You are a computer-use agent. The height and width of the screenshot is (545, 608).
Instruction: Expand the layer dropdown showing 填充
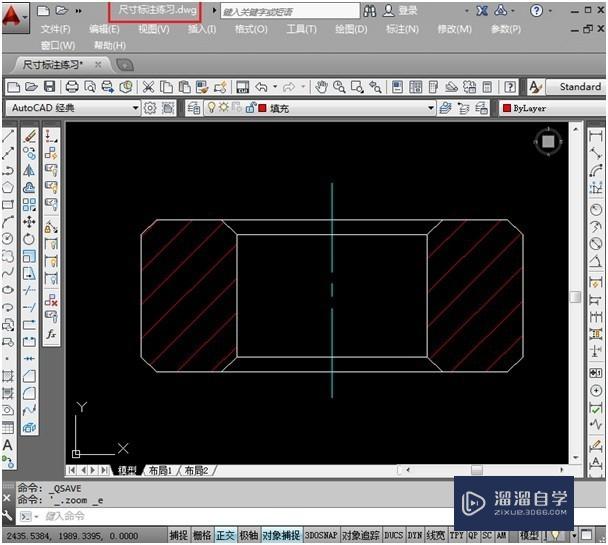click(431, 108)
